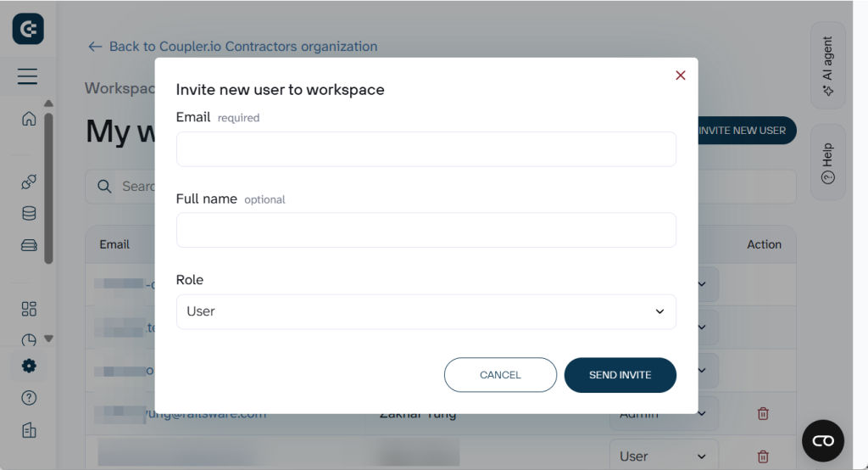Image resolution: width=868 pixels, height=470 pixels.
Task: Open the dashboards grid icon in sidebar
Action: (x=29, y=309)
